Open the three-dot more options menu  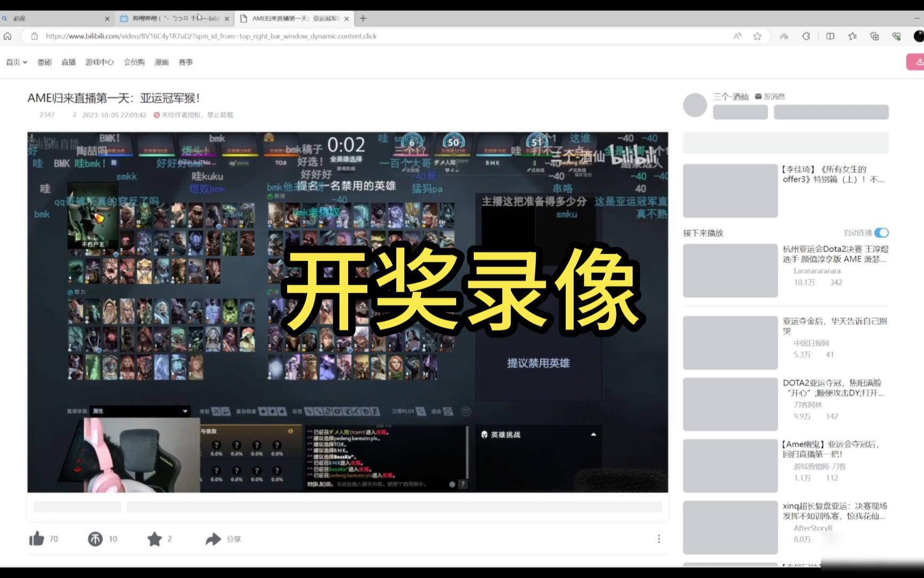click(659, 539)
